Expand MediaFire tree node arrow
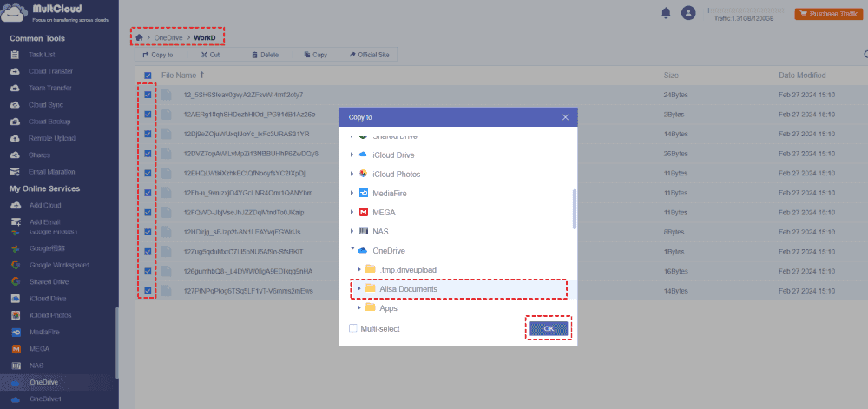 (352, 193)
